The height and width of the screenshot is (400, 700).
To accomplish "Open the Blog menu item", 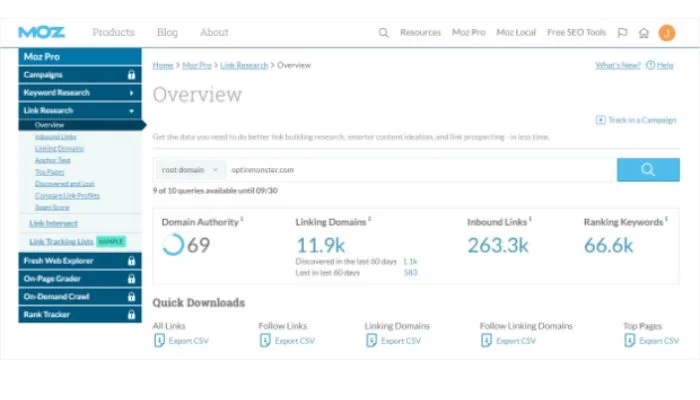I will pyautogui.click(x=167, y=32).
